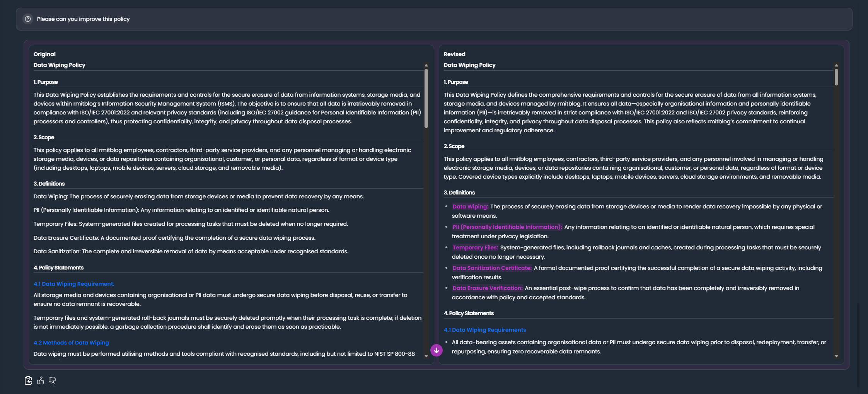Select the highlighted 'Data Sanitization Certificate:' term

(492, 268)
